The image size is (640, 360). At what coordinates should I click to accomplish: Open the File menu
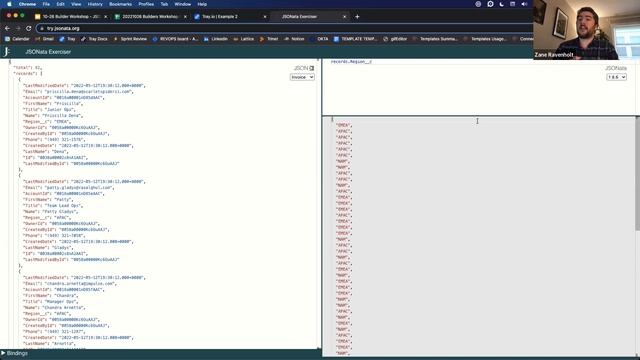[x=46, y=4]
